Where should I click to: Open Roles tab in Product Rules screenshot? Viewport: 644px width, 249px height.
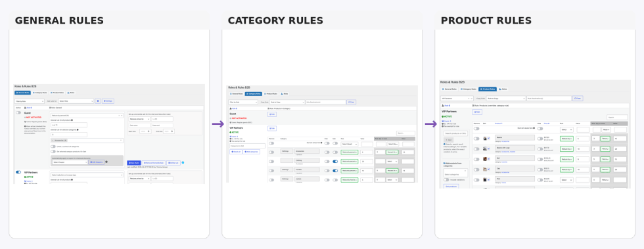[x=503, y=89]
